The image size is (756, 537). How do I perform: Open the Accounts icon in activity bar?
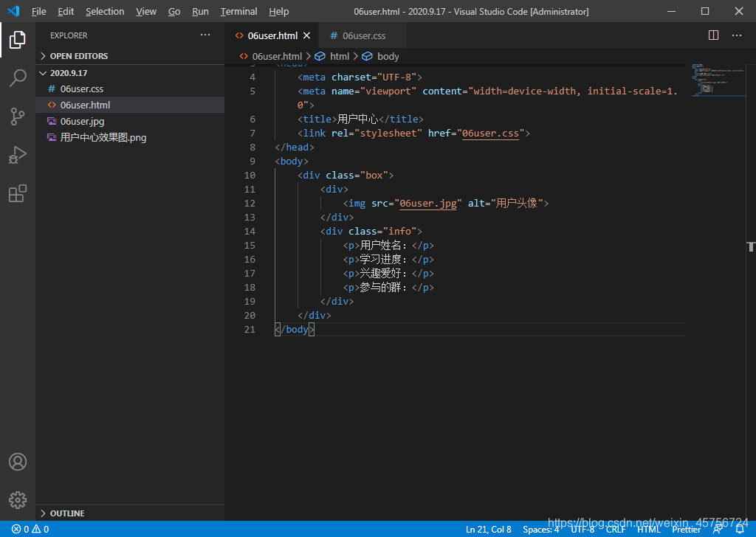point(18,462)
